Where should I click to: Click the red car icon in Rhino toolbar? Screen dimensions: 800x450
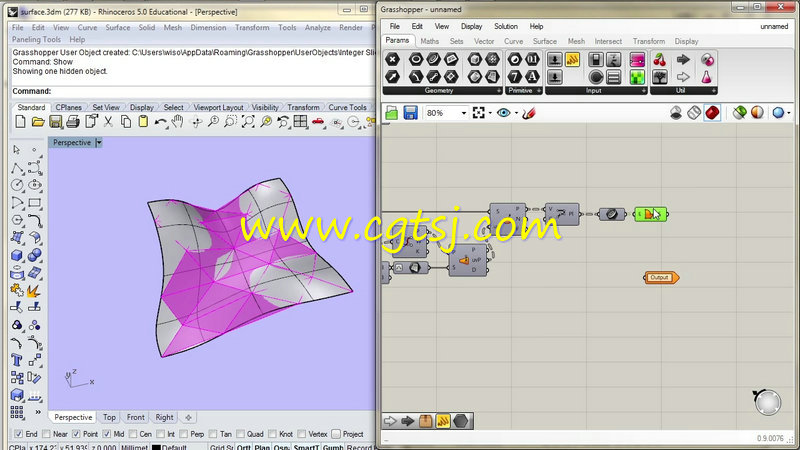coord(318,121)
